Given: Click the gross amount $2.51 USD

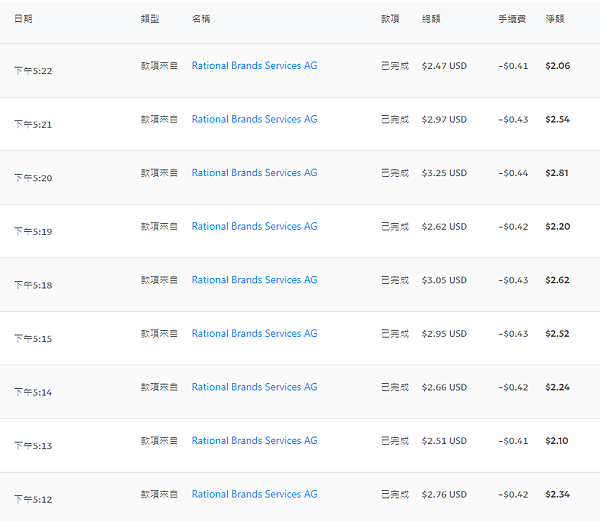Looking at the screenshot, I should coord(444,441).
